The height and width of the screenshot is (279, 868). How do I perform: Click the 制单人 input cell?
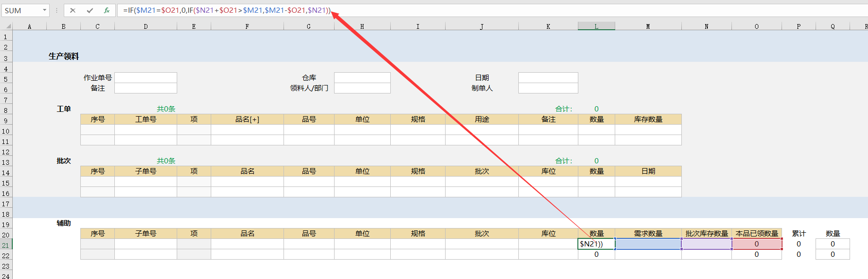point(548,88)
